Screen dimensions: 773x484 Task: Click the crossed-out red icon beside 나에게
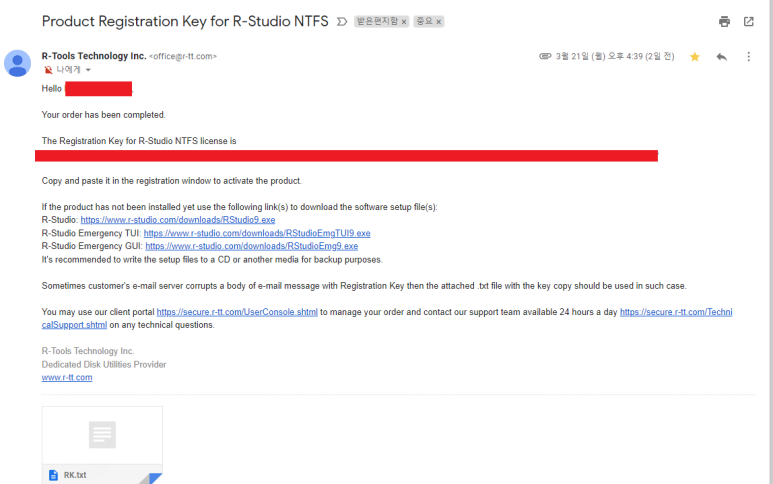pyautogui.click(x=48, y=70)
